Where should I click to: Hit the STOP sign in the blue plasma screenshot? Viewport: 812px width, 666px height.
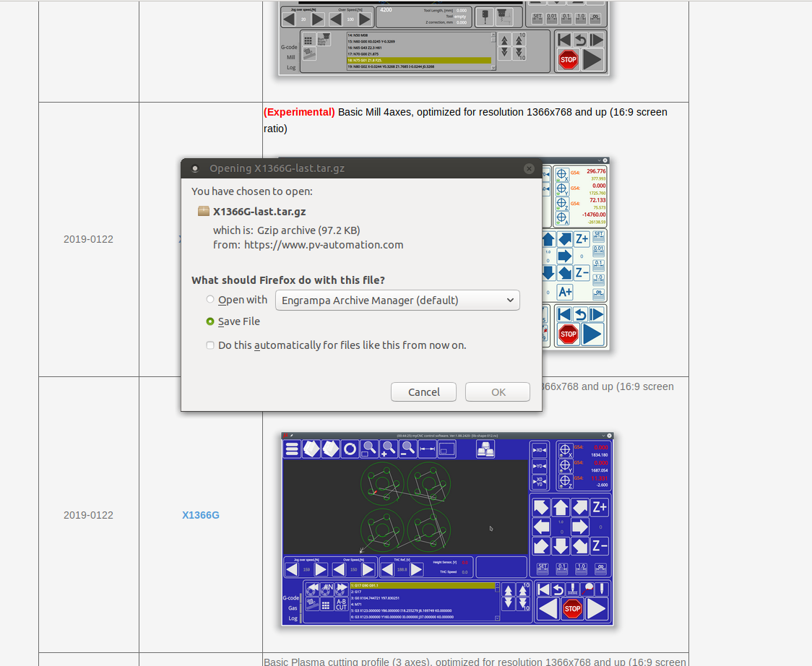point(572,609)
